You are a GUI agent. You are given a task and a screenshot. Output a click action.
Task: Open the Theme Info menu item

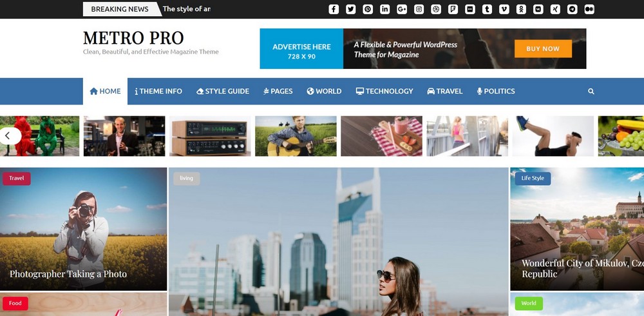click(x=158, y=92)
